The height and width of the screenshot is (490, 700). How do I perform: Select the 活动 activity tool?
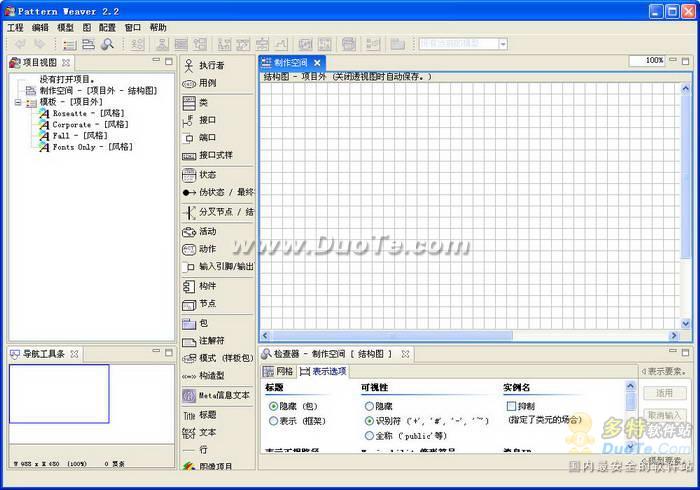(x=200, y=232)
